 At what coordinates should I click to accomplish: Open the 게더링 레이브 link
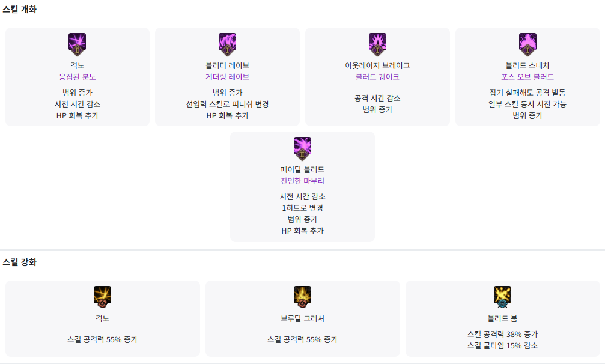tap(227, 77)
